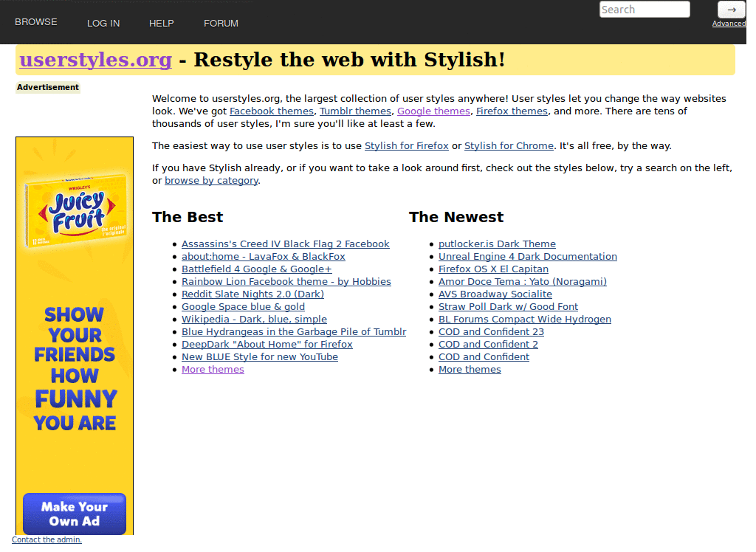Open about:home - LavaFox & BlackFox style
Screen dimensions: 756x552
click(264, 257)
